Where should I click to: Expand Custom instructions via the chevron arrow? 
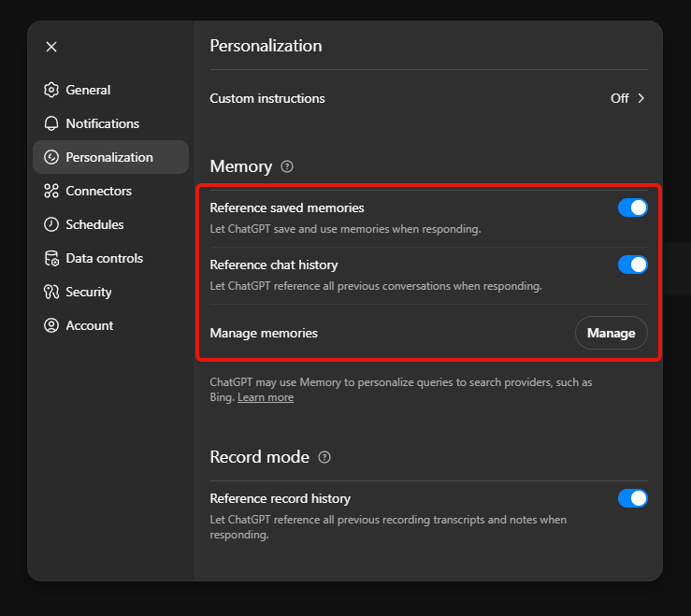[641, 98]
